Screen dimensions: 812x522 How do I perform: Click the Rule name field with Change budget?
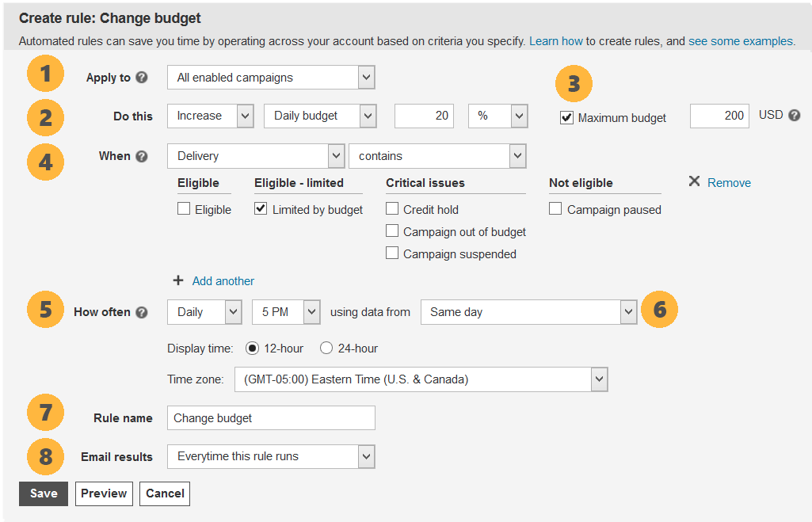pos(271,418)
